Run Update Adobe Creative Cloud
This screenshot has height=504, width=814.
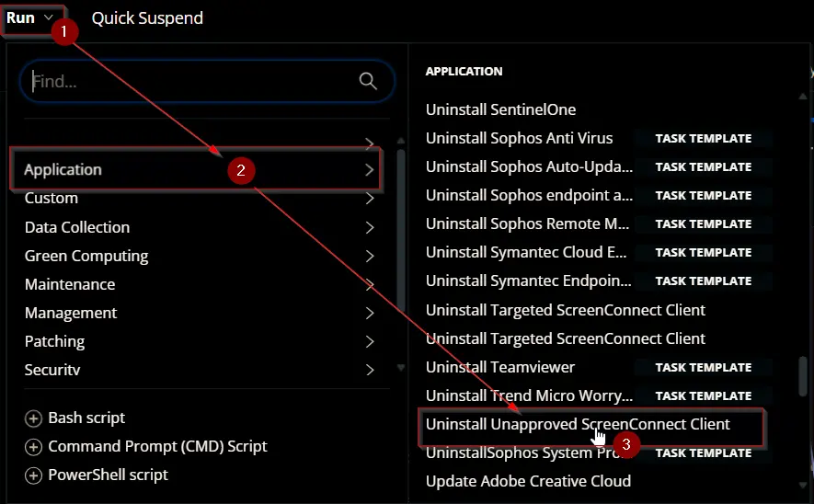528,481
